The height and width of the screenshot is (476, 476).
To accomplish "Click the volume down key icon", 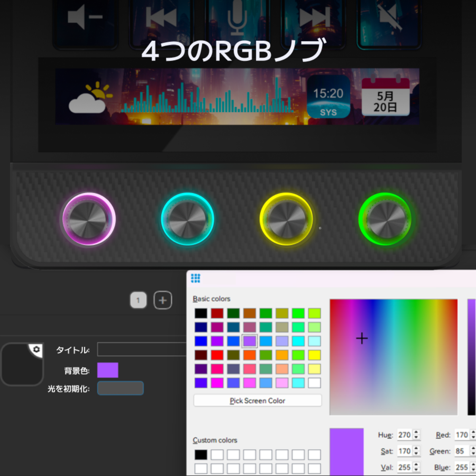I will (85, 18).
